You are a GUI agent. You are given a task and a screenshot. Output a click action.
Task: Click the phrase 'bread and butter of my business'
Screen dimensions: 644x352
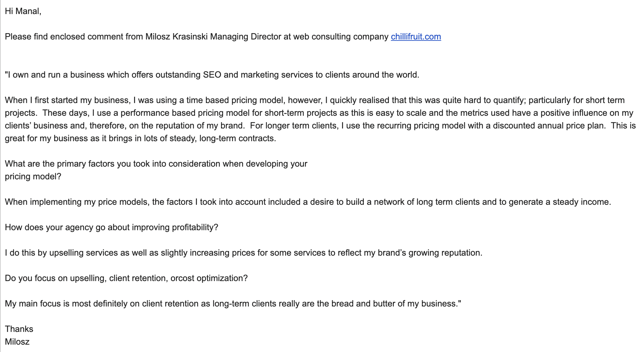point(394,303)
